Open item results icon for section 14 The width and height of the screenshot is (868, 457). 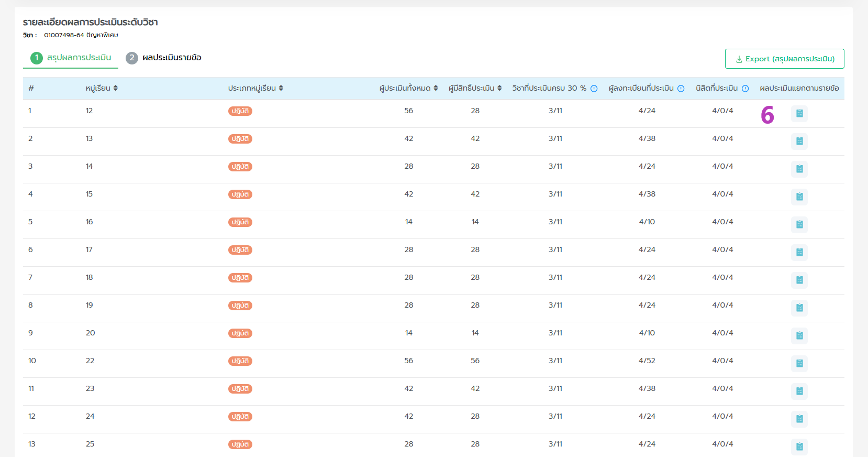pos(799,169)
